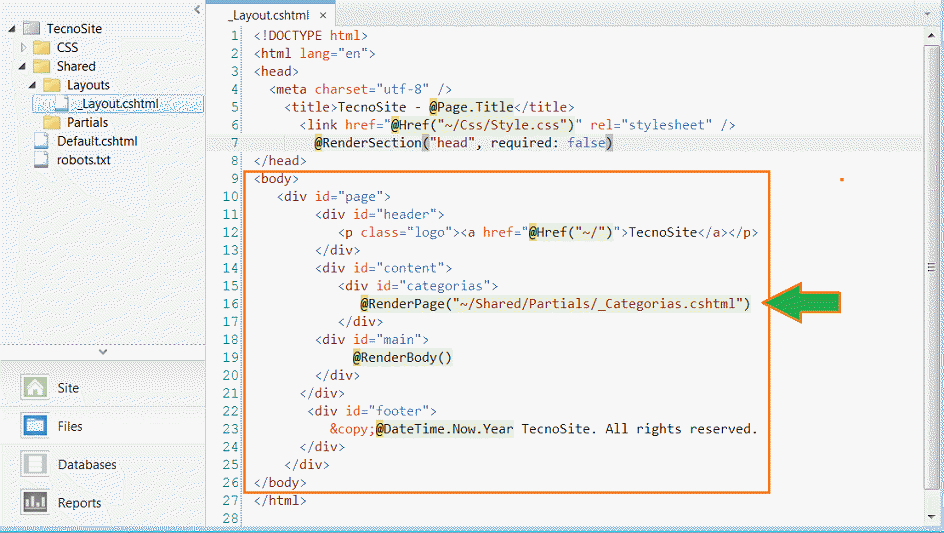The width and height of the screenshot is (944, 533).
Task: Click the closing </head> tag
Action: pyautogui.click(x=280, y=161)
